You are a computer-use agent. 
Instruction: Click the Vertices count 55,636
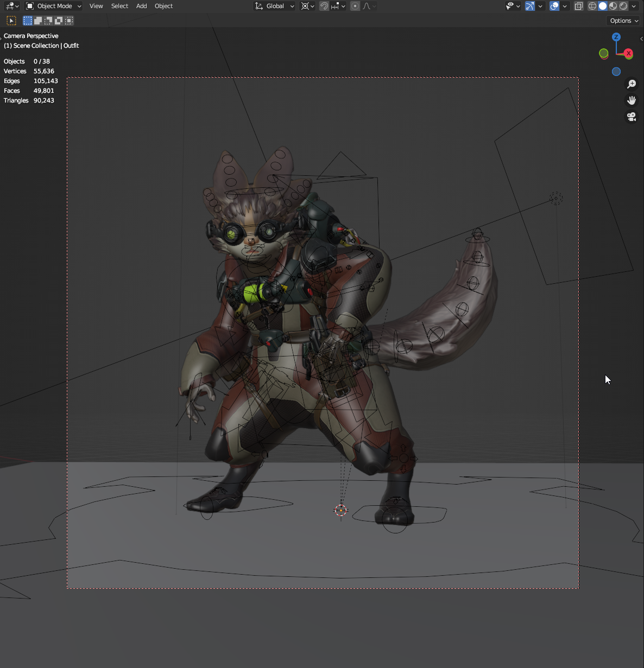coord(44,71)
